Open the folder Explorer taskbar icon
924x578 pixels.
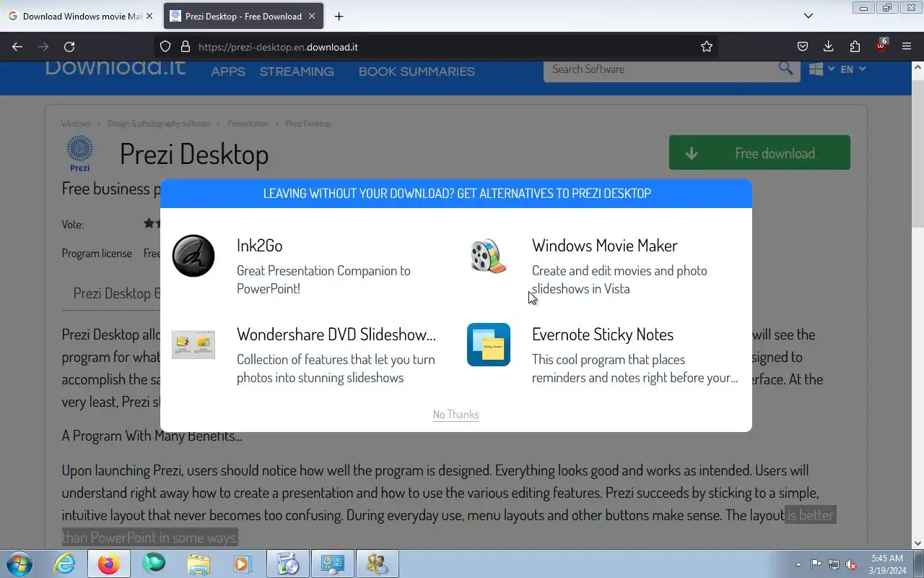pos(199,564)
